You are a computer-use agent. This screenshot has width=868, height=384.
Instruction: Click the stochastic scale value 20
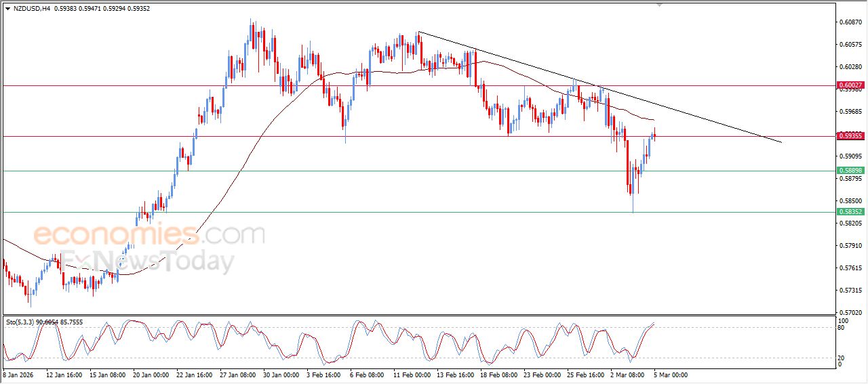click(x=842, y=357)
